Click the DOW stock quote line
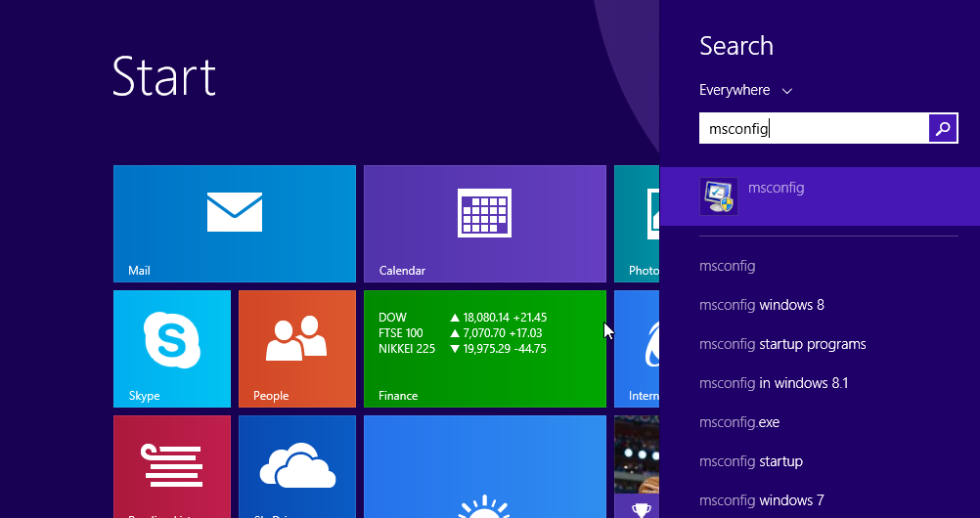 (463, 318)
